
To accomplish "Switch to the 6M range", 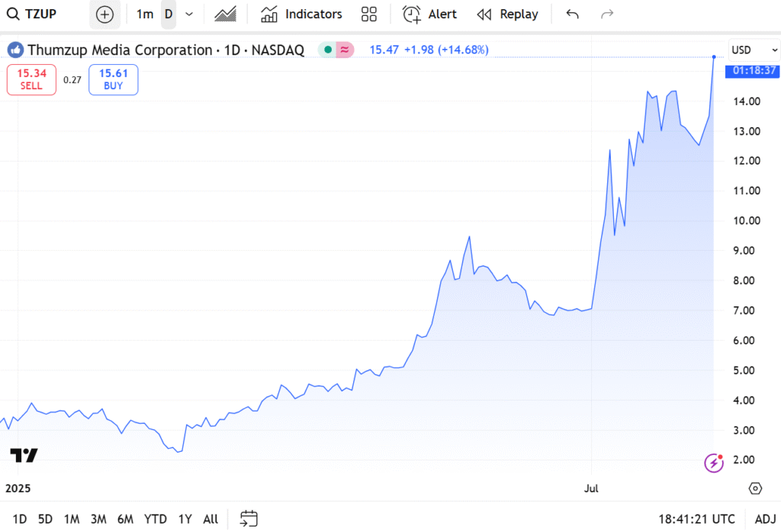I will [125, 519].
